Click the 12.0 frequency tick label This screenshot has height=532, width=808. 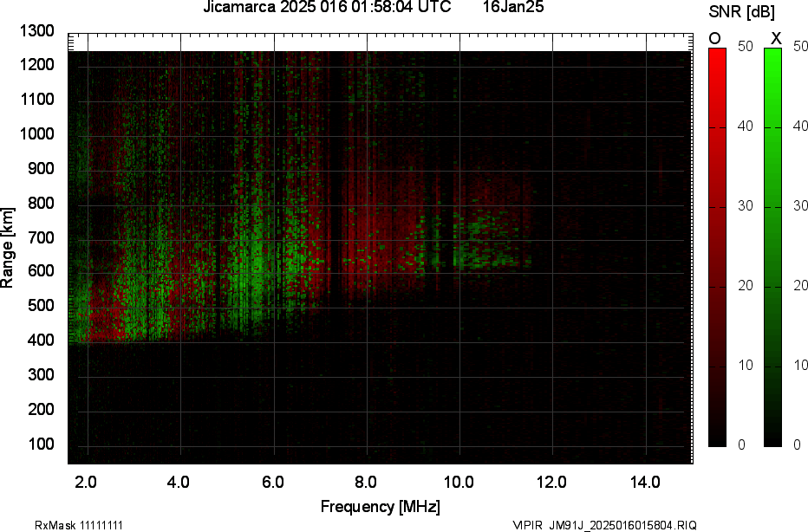pos(552,482)
